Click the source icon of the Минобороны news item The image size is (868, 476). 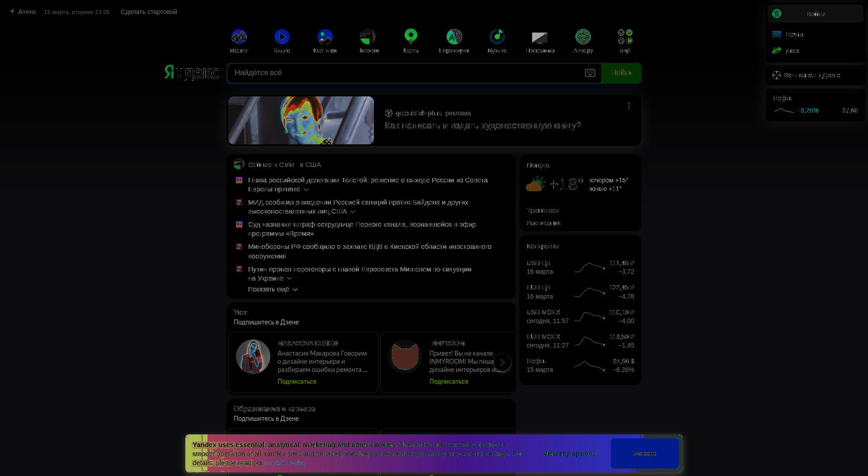(239, 247)
